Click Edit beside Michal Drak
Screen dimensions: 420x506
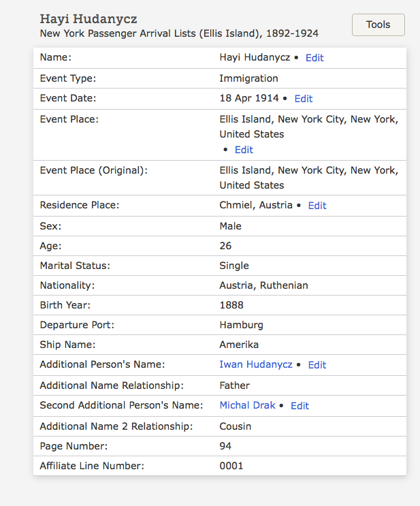point(300,406)
